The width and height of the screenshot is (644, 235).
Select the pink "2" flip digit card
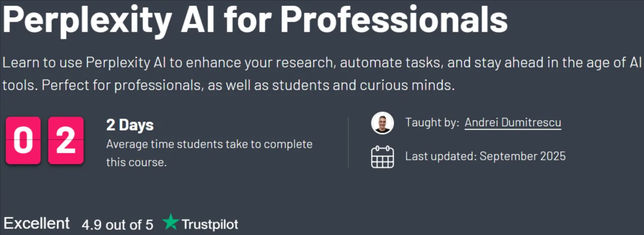coord(66,141)
